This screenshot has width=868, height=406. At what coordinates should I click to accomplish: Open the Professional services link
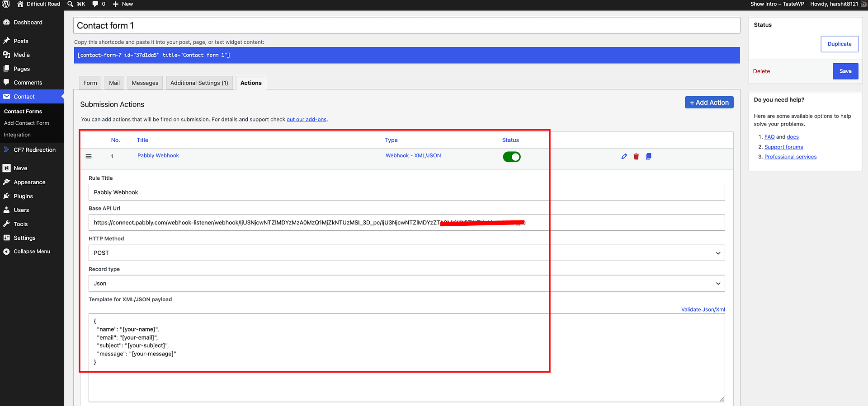[790, 157]
